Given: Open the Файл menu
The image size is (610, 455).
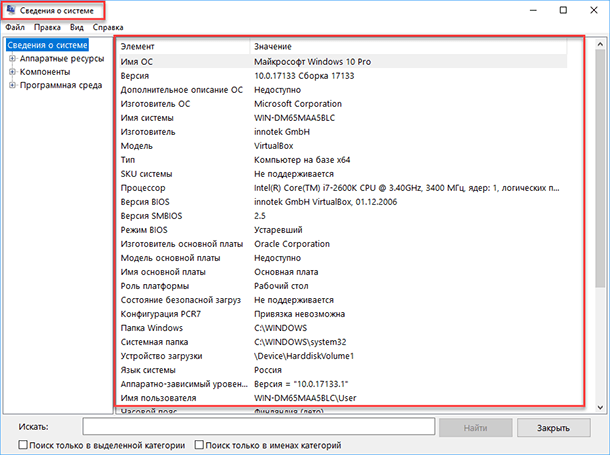Looking at the screenshot, I should pyautogui.click(x=15, y=27).
